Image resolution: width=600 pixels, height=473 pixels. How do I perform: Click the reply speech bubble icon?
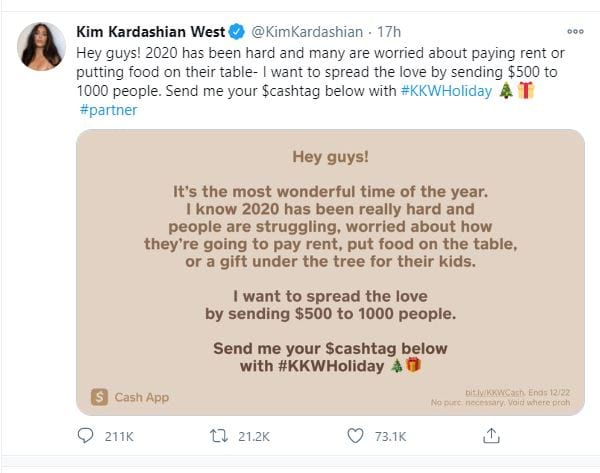(86, 436)
